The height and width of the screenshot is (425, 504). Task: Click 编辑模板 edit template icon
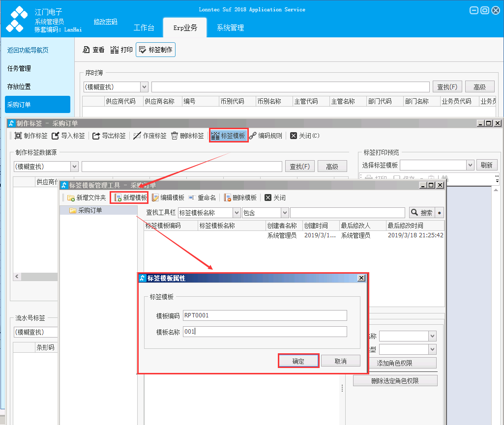155,198
